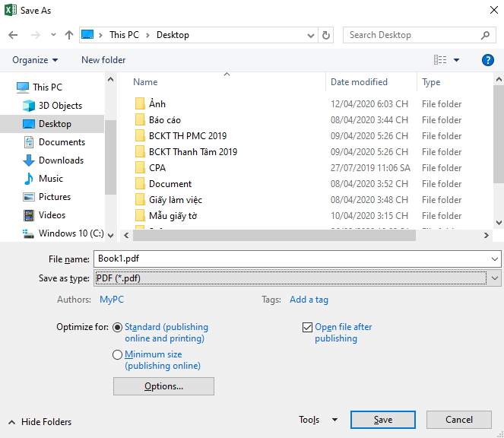Select the CPA folder icon
504x438 pixels.
(140, 167)
